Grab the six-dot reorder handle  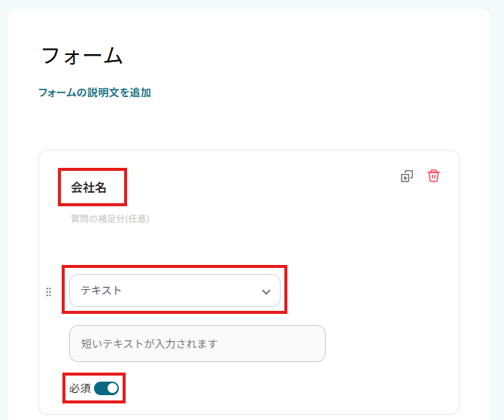coord(49,291)
